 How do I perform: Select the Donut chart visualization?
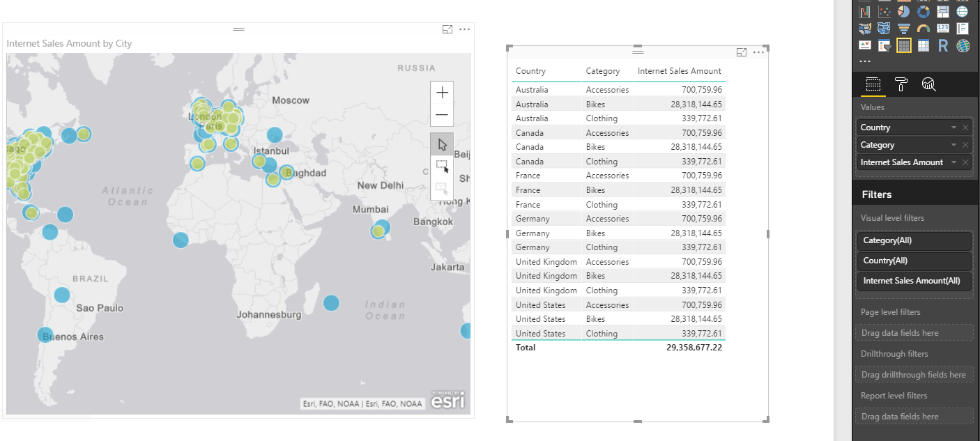pyautogui.click(x=924, y=12)
